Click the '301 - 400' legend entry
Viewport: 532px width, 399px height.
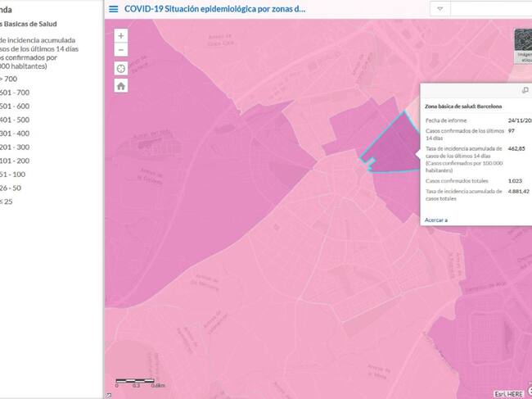tap(15, 133)
